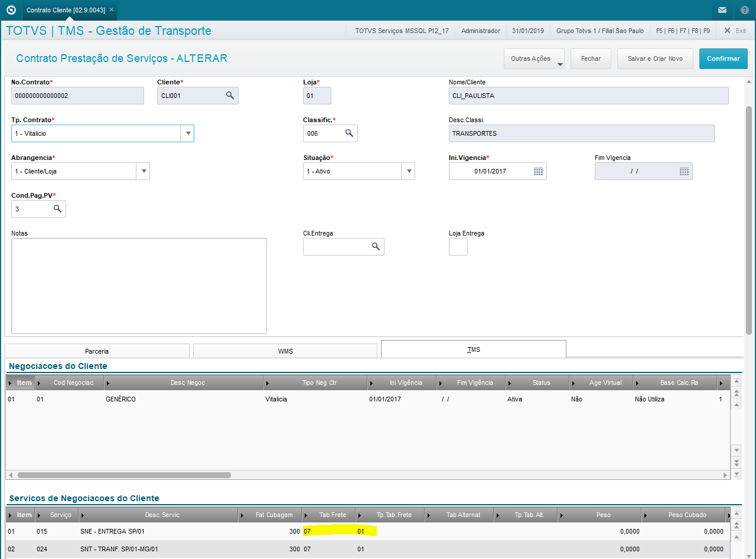Click the Loja field

click(317, 96)
